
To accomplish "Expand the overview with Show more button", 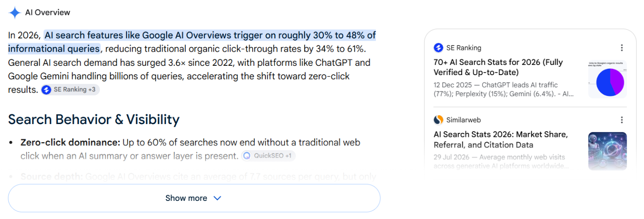I will [x=194, y=198].
